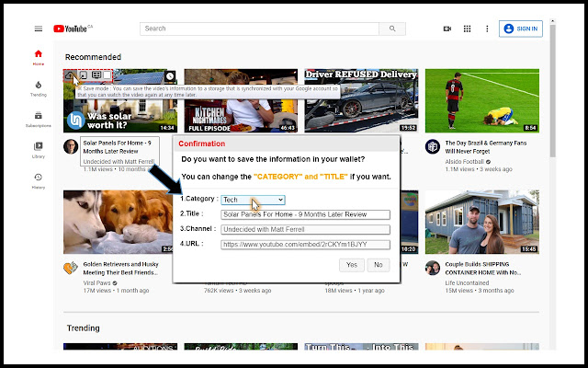Click the search magnifier button
This screenshot has height=368, width=588.
point(392,29)
